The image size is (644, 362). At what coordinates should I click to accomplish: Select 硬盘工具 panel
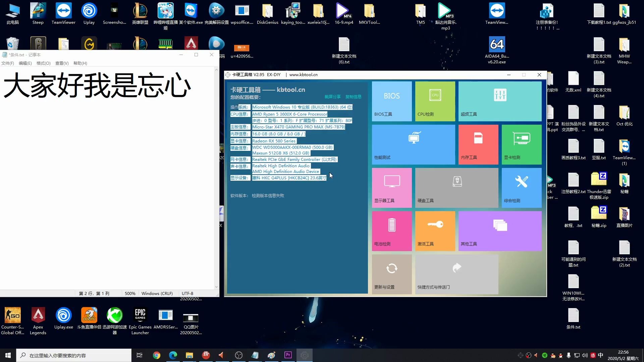pyautogui.click(x=457, y=188)
